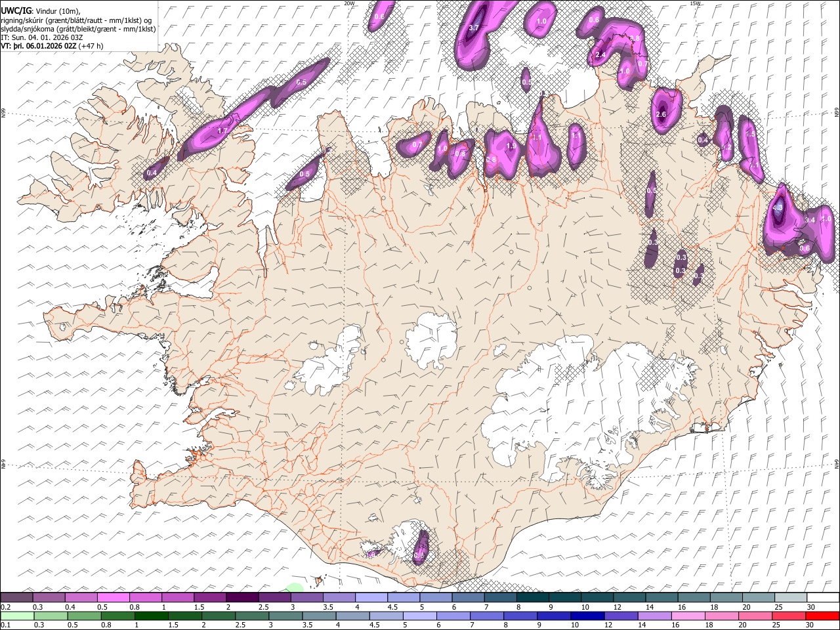
Task: Select the darkest purple swatch at 2 in the top row
Action: click(x=241, y=598)
